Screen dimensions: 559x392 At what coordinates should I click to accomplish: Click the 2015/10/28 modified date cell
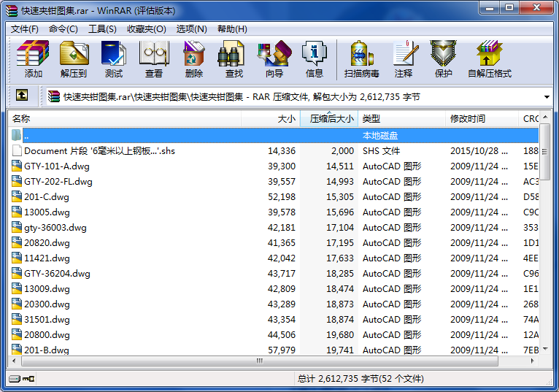[x=479, y=151]
